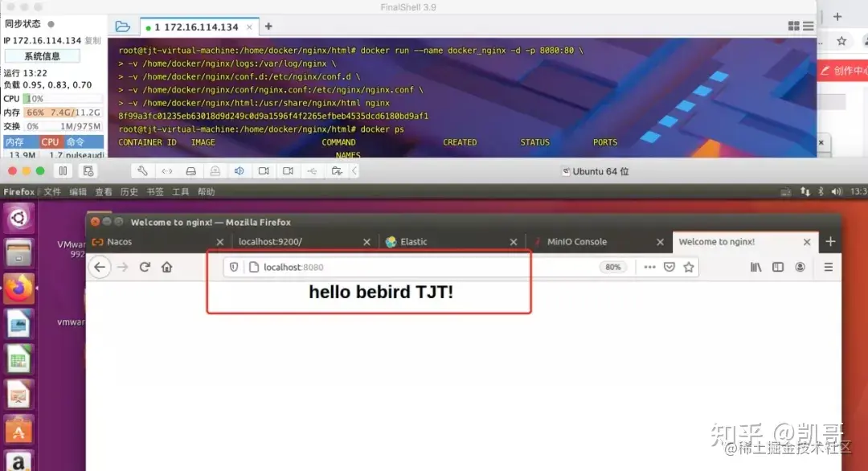The height and width of the screenshot is (471, 868).
Task: Switch FinalShell to grid layout view
Action: pos(793,26)
